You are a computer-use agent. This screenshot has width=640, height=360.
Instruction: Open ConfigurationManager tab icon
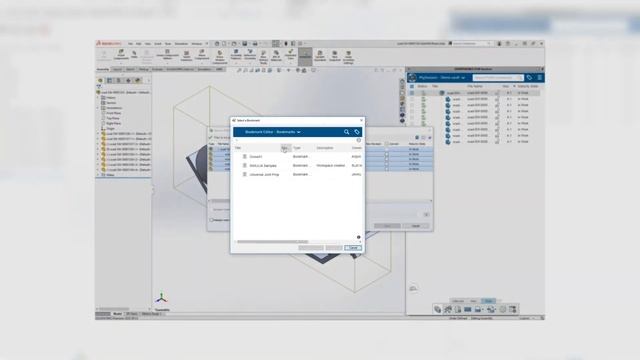point(119,80)
